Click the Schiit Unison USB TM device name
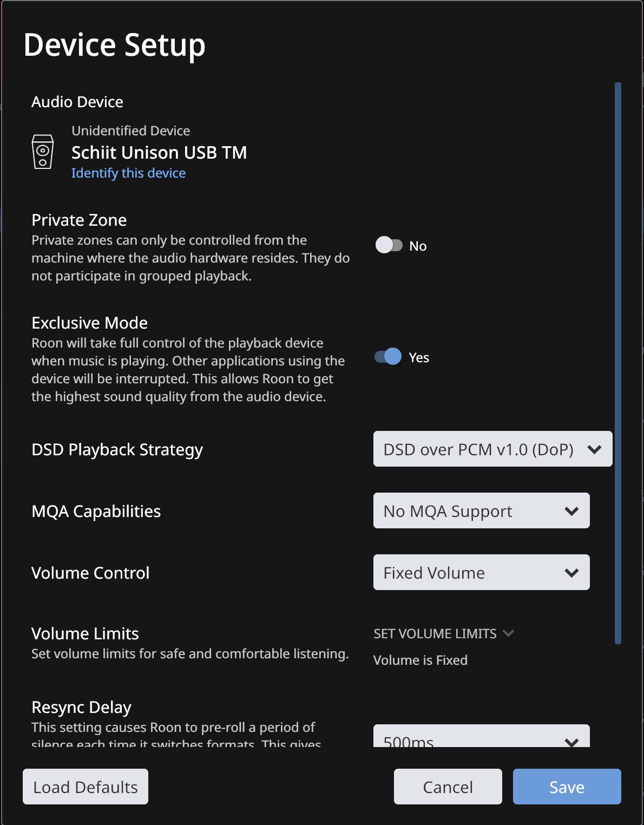Screen dimensions: 644x825 coord(159,153)
